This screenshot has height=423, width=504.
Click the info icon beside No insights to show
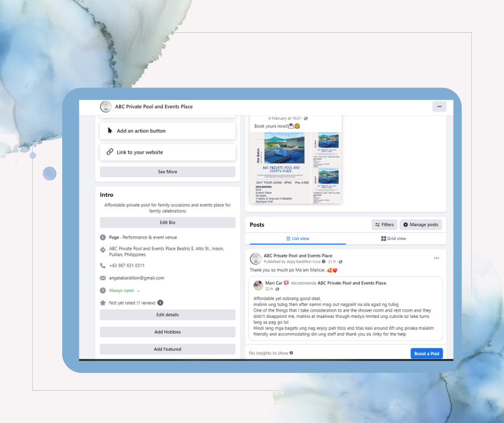pos(291,353)
